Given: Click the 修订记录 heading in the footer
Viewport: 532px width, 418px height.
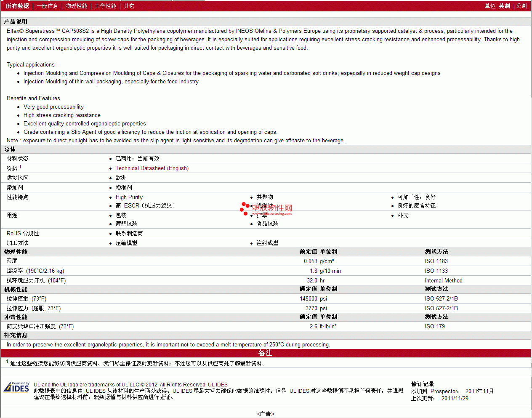Looking at the screenshot, I should coord(423,384).
